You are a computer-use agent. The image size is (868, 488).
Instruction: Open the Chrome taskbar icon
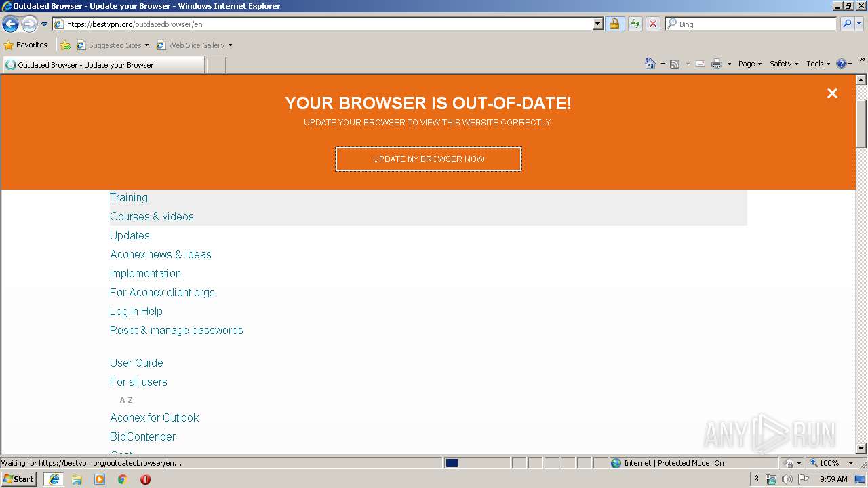(123, 479)
